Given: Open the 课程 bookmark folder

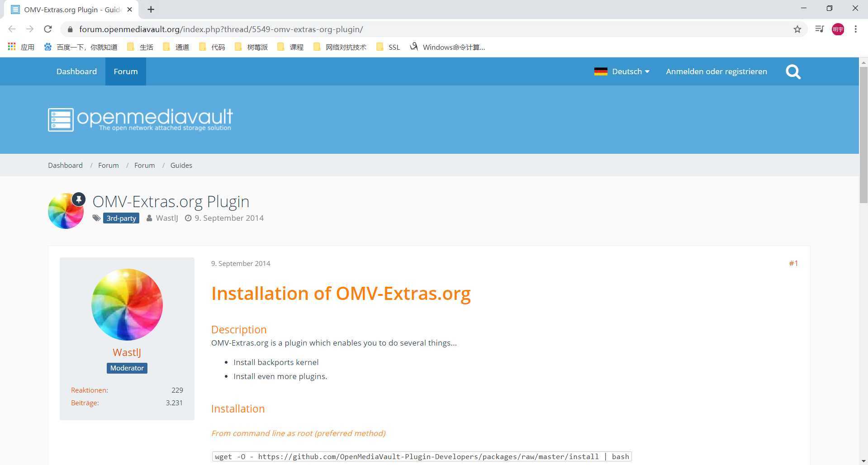Looking at the screenshot, I should point(290,47).
